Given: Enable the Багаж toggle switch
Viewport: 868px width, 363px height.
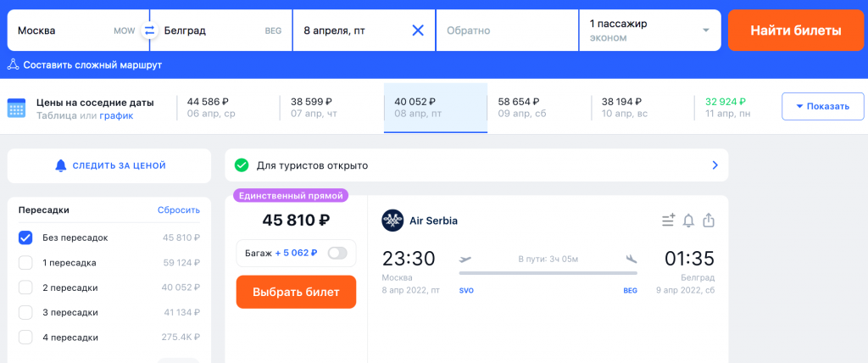Looking at the screenshot, I should [x=337, y=254].
